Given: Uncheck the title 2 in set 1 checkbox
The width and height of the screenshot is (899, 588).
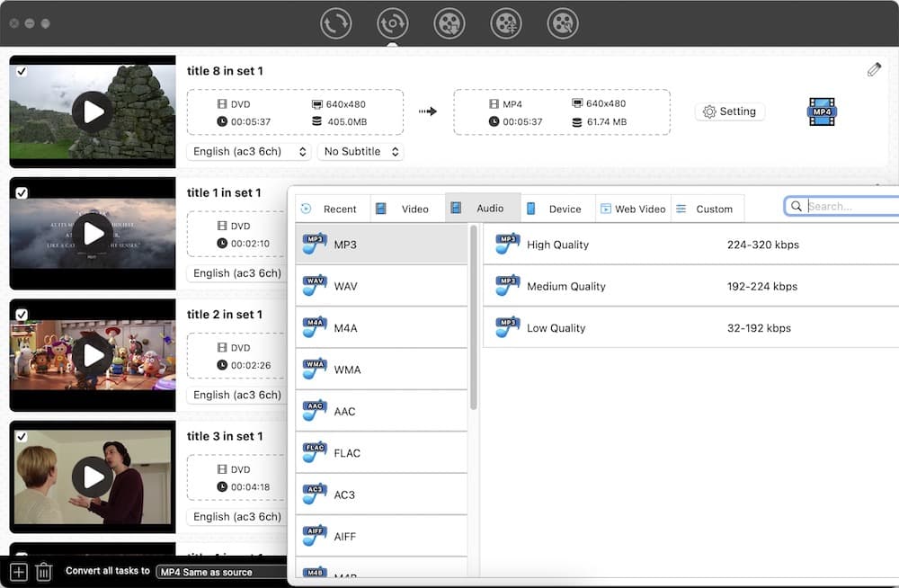Looking at the screenshot, I should [x=22, y=315].
